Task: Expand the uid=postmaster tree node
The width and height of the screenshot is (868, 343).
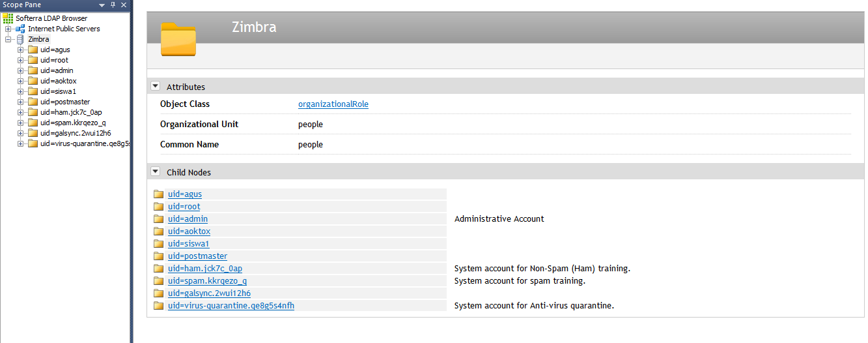Action: pos(20,102)
